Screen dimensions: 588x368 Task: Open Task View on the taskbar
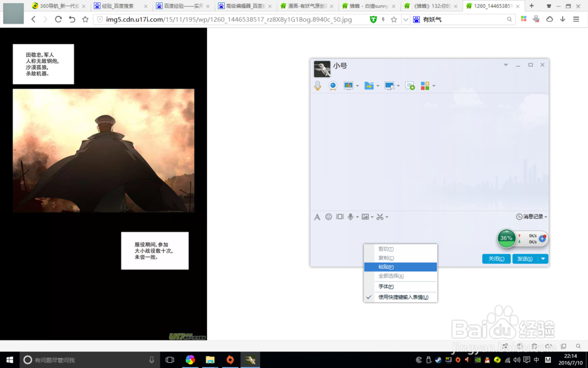tap(170, 360)
